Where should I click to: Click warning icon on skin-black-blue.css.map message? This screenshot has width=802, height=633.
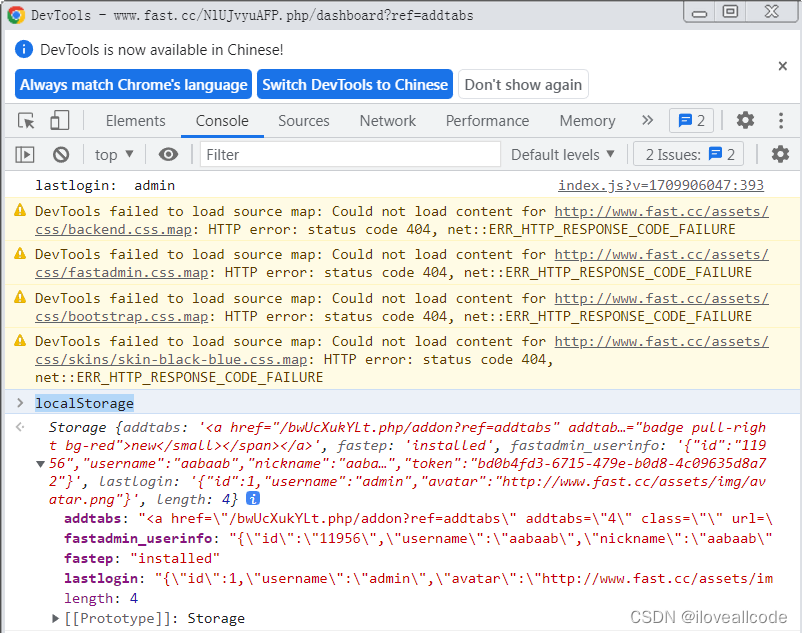tap(20, 340)
